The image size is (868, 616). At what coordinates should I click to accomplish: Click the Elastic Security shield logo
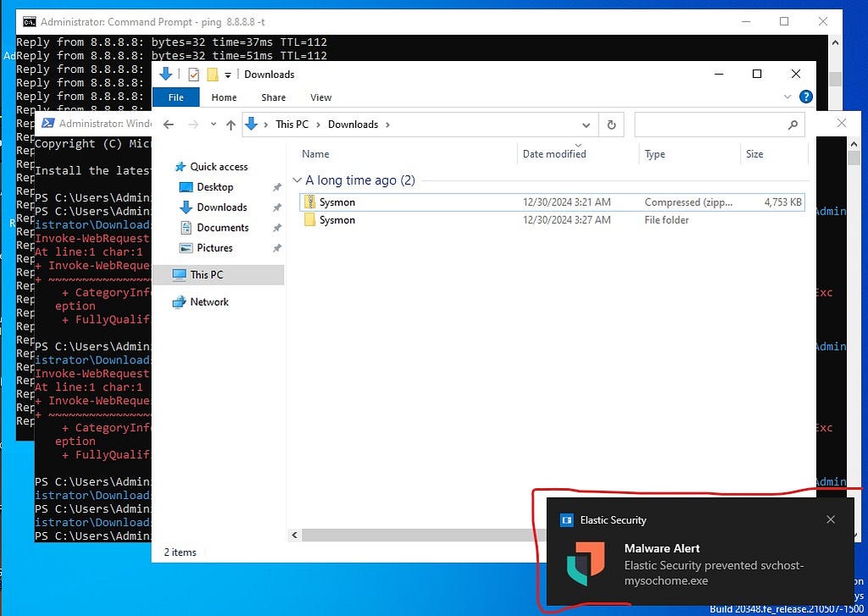pyautogui.click(x=585, y=564)
